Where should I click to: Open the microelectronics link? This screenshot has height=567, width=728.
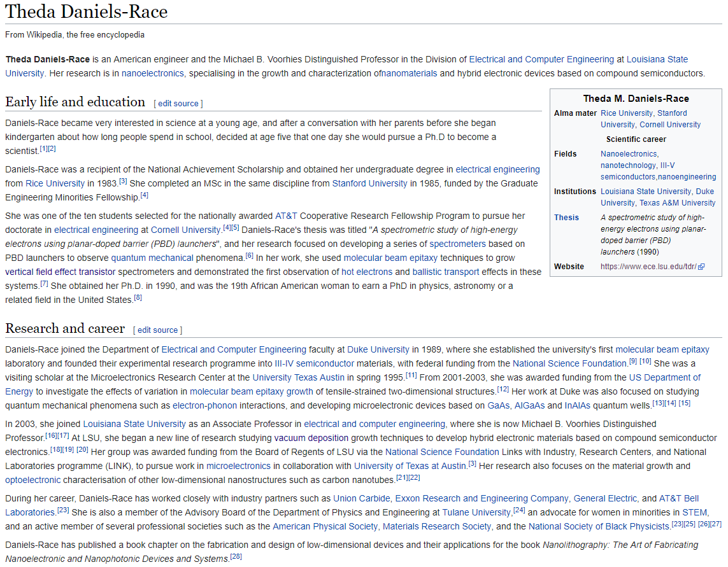[x=238, y=465]
